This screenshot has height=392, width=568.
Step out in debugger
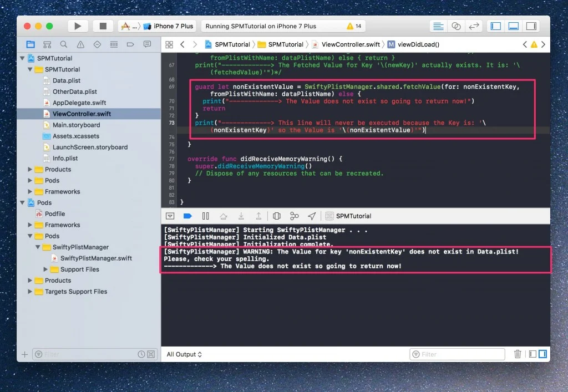tap(258, 216)
